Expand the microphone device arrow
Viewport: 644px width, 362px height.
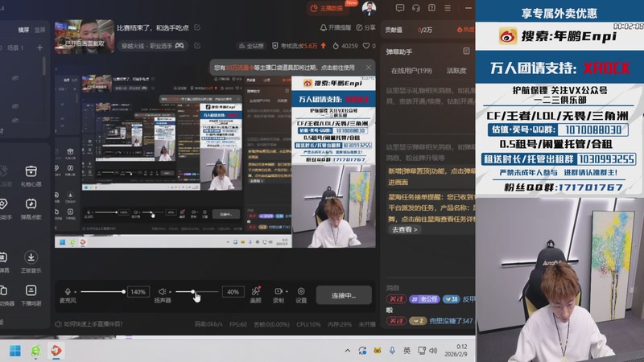click(75, 292)
